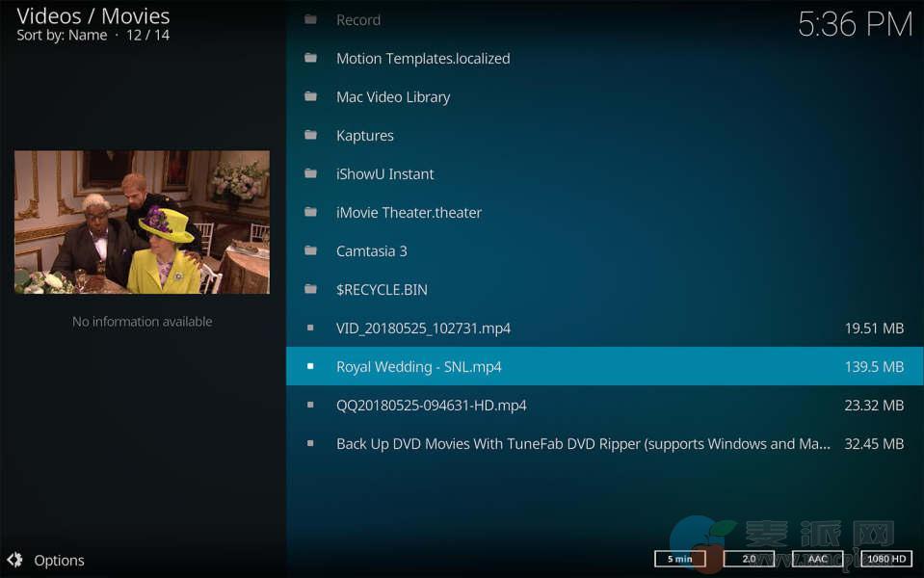Click folder icon beside Camtasia 3
Image resolution: width=924 pixels, height=578 pixels.
pyautogui.click(x=310, y=250)
